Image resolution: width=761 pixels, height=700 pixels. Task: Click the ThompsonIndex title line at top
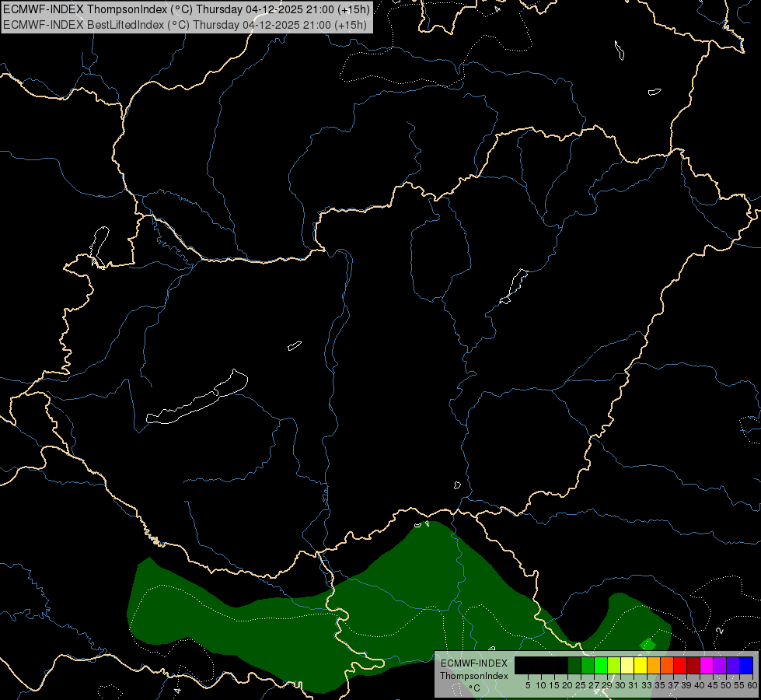187,9
